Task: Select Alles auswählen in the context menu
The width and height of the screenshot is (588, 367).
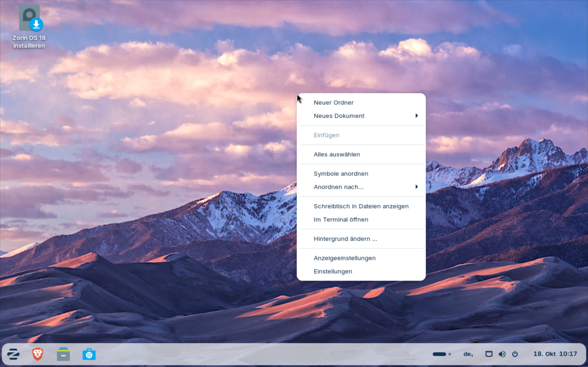Action: click(337, 154)
